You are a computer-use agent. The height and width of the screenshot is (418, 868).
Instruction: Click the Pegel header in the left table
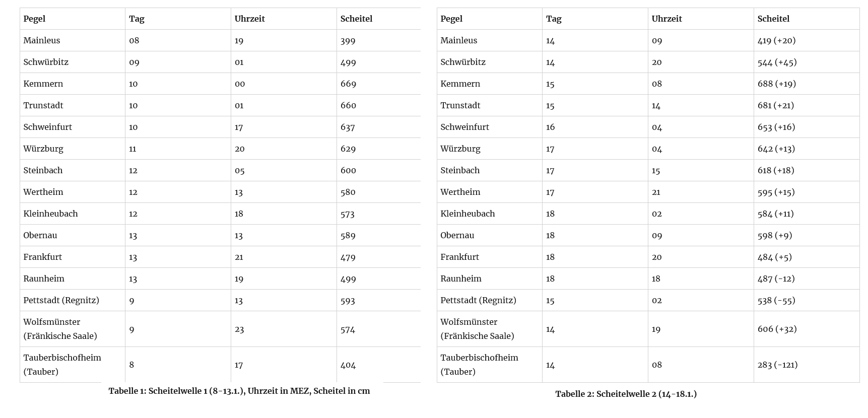pyautogui.click(x=34, y=19)
